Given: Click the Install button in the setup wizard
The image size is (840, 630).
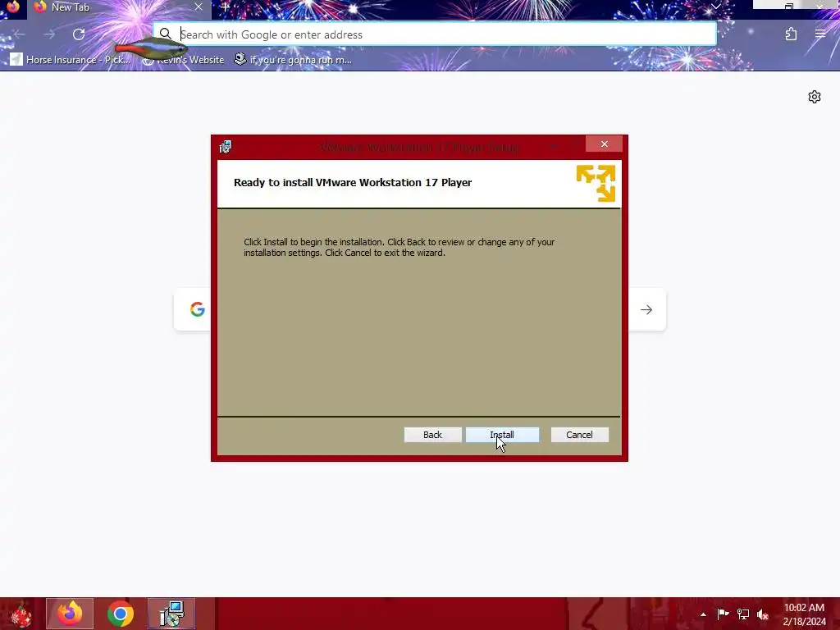Looking at the screenshot, I should pos(502,435).
